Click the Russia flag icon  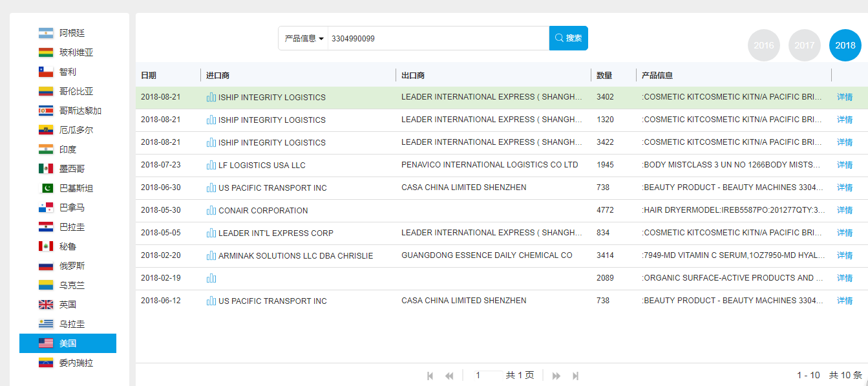tap(46, 266)
